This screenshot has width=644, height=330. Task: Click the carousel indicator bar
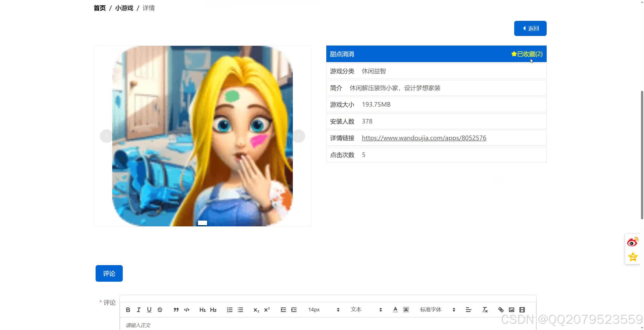[203, 223]
